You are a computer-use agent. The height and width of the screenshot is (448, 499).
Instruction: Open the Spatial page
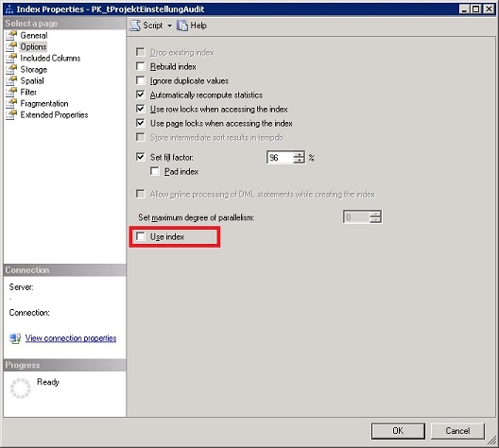coord(32,81)
